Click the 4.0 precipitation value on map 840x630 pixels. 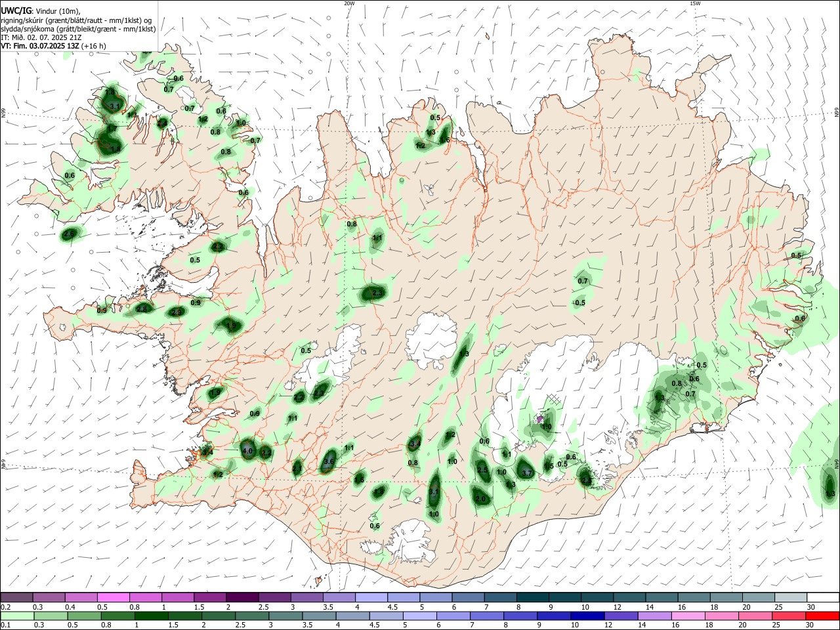(x=247, y=451)
